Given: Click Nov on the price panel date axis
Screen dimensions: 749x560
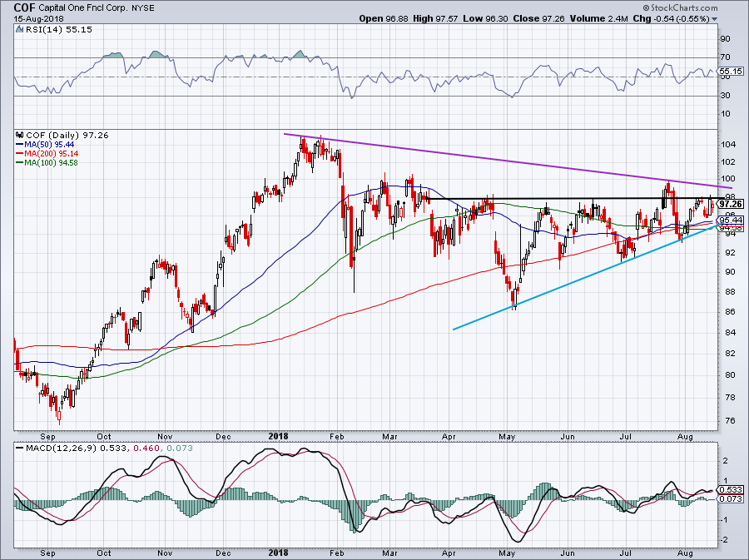Looking at the screenshot, I should (164, 436).
